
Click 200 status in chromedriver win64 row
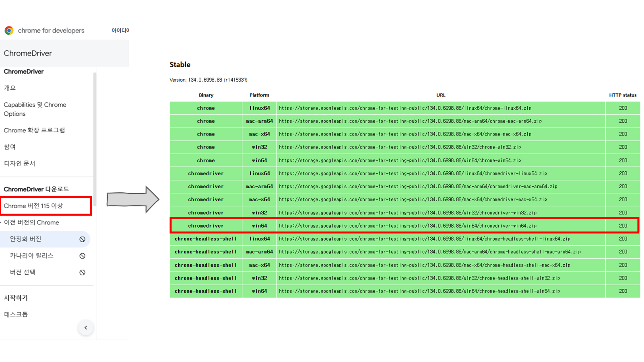[623, 226]
